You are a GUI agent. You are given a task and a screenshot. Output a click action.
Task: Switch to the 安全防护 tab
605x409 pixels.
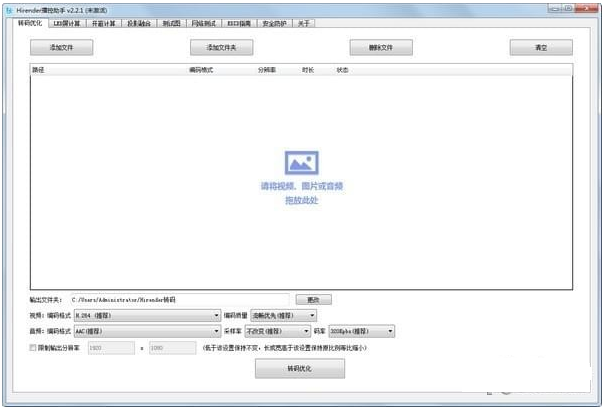tap(274, 24)
